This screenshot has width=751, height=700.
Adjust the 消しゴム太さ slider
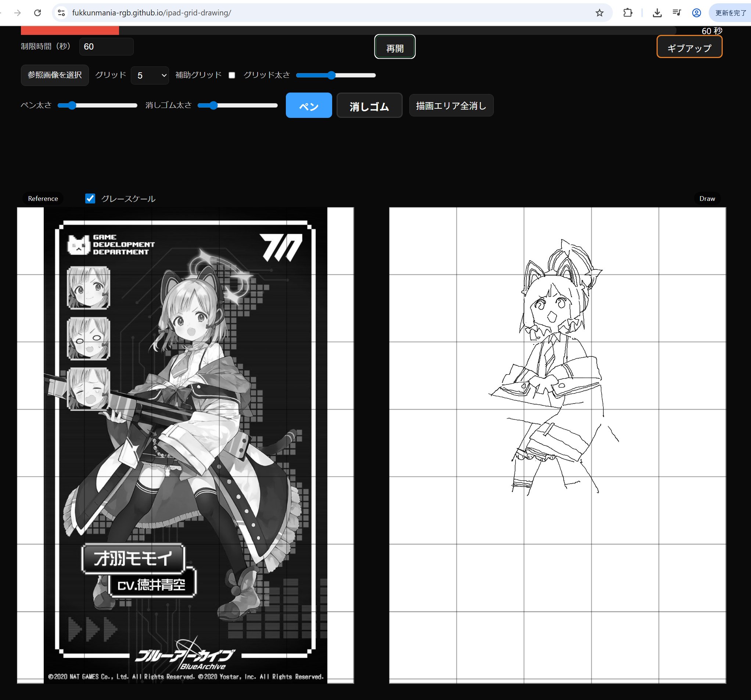click(x=238, y=105)
